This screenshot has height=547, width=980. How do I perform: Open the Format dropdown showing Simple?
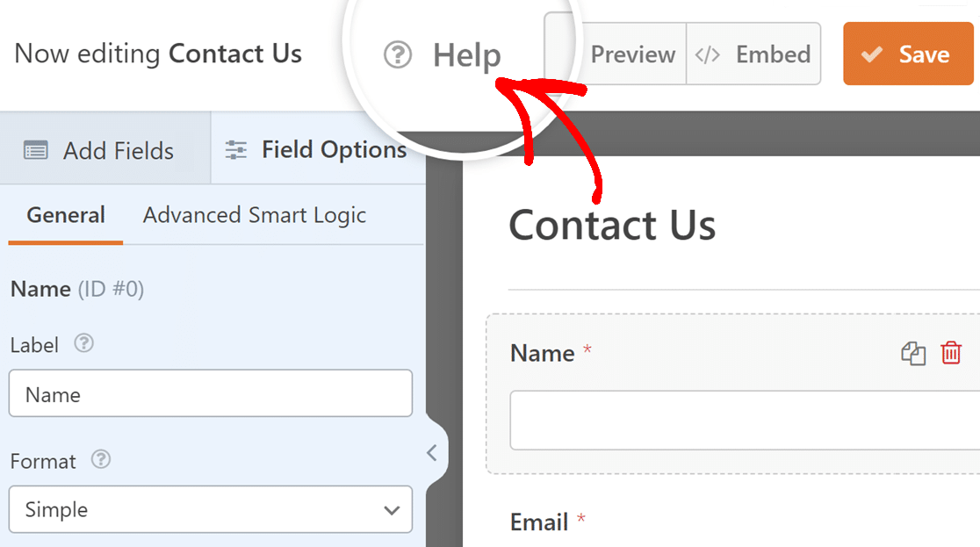pyautogui.click(x=210, y=510)
